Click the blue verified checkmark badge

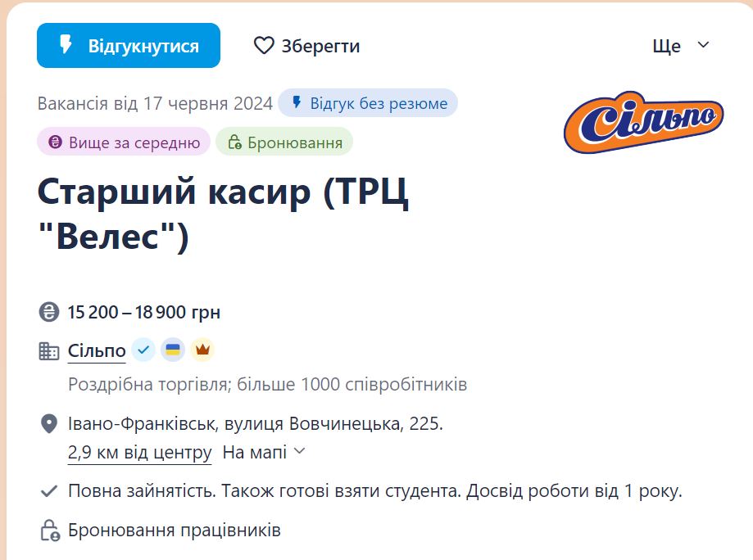143,350
